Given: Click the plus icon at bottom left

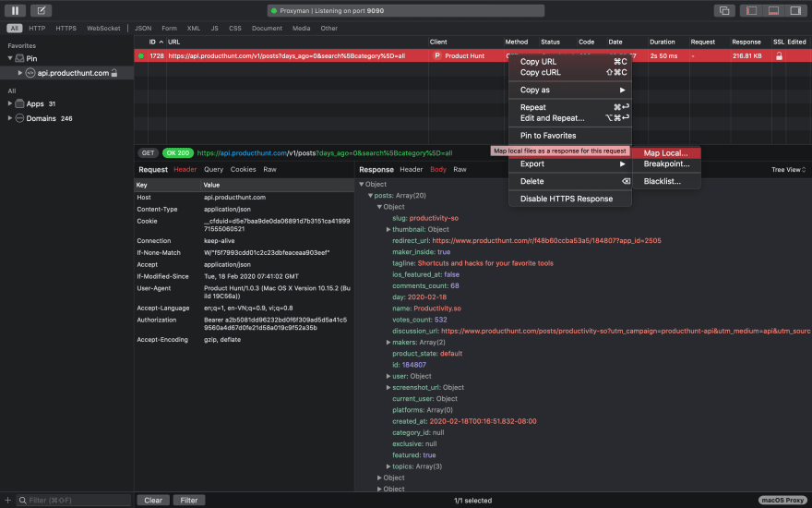Looking at the screenshot, I should pyautogui.click(x=7, y=501).
